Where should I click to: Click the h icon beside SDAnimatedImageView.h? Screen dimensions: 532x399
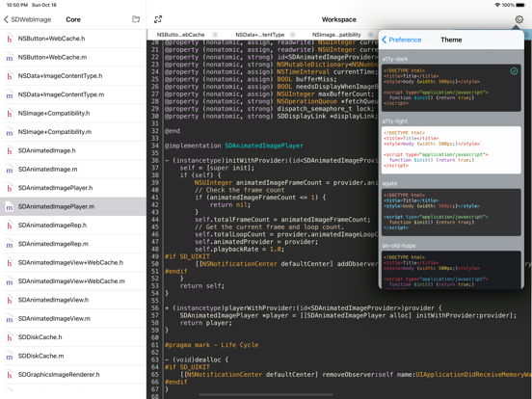(10, 300)
